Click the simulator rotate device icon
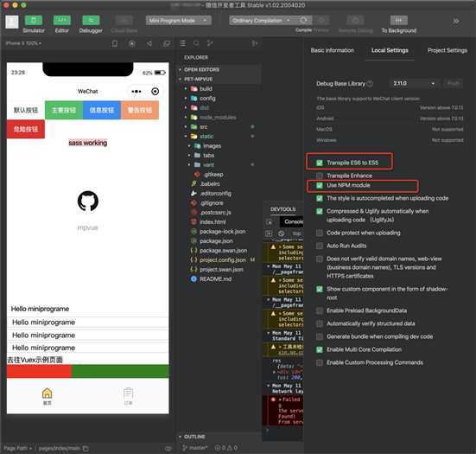The width and height of the screenshot is (476, 454). coord(115,44)
